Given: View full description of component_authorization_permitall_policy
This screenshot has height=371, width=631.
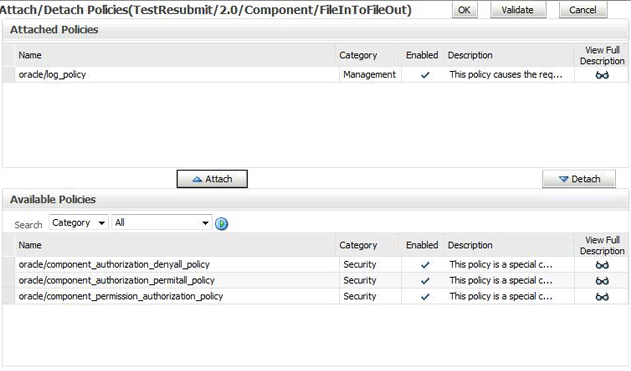Looking at the screenshot, I should [x=602, y=280].
